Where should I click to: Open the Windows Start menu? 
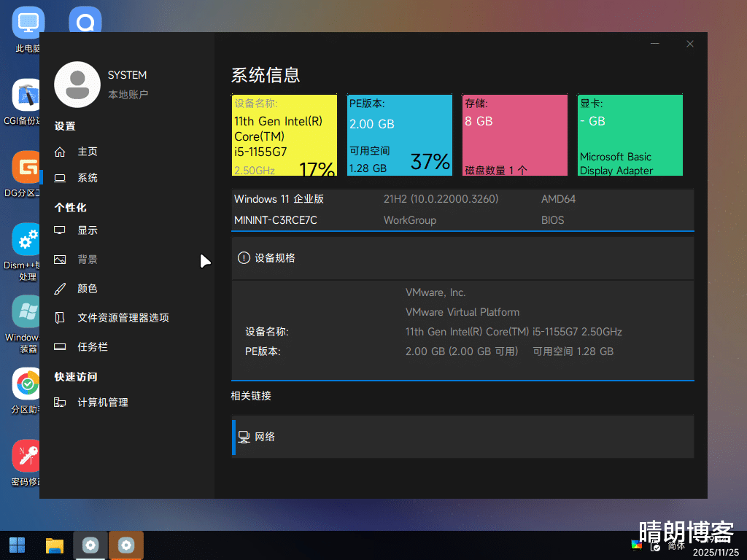pyautogui.click(x=18, y=545)
